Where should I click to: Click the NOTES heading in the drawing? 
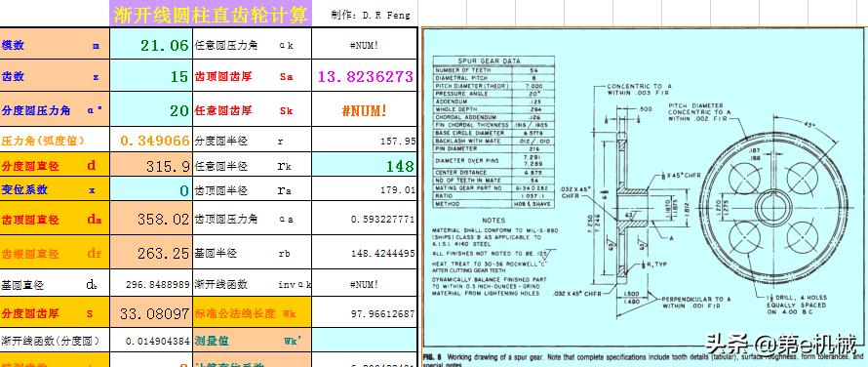[493, 220]
